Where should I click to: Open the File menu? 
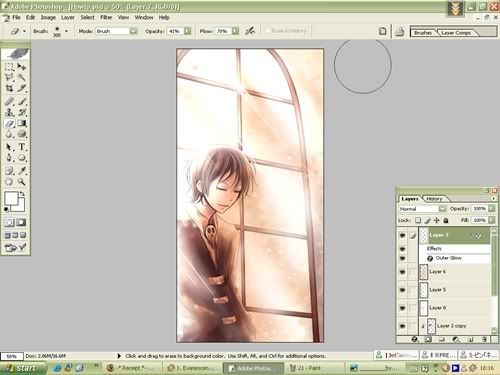[x=16, y=17]
